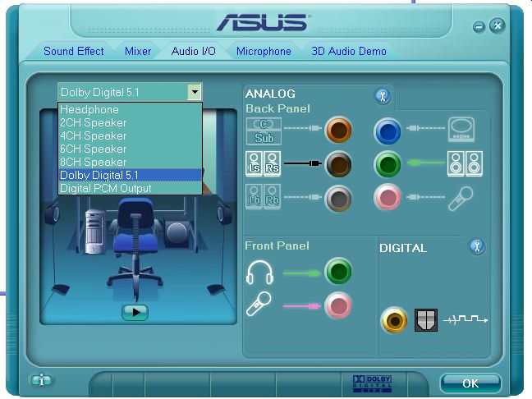Close the ASUS audio panel

(x=497, y=25)
